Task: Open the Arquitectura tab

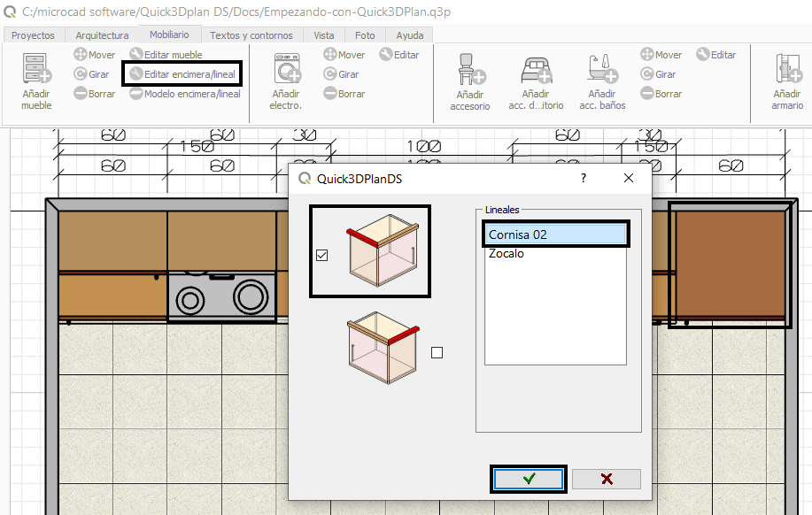Action: pos(102,35)
